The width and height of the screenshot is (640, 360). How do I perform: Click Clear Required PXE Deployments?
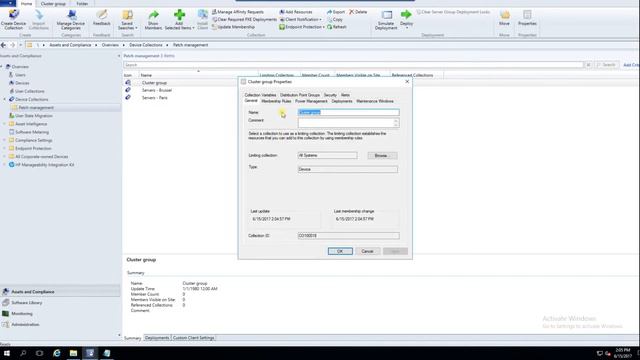[x=244, y=20]
